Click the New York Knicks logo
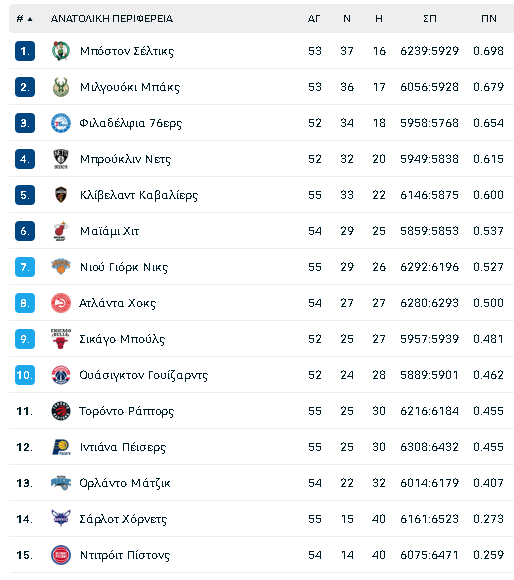514x580 pixels. pyautogui.click(x=61, y=267)
